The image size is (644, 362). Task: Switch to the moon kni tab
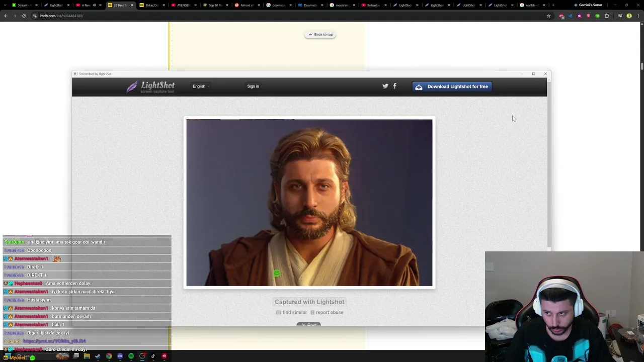pos(342,5)
